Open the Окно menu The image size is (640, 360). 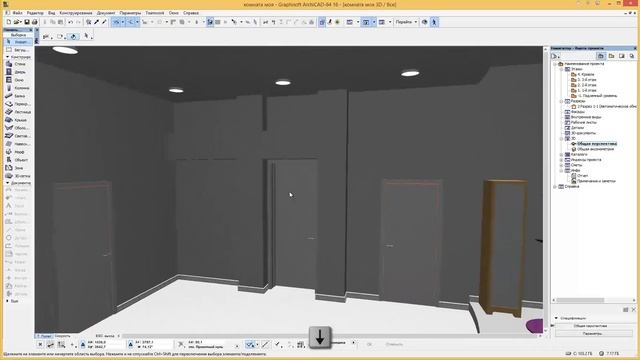[173, 13]
